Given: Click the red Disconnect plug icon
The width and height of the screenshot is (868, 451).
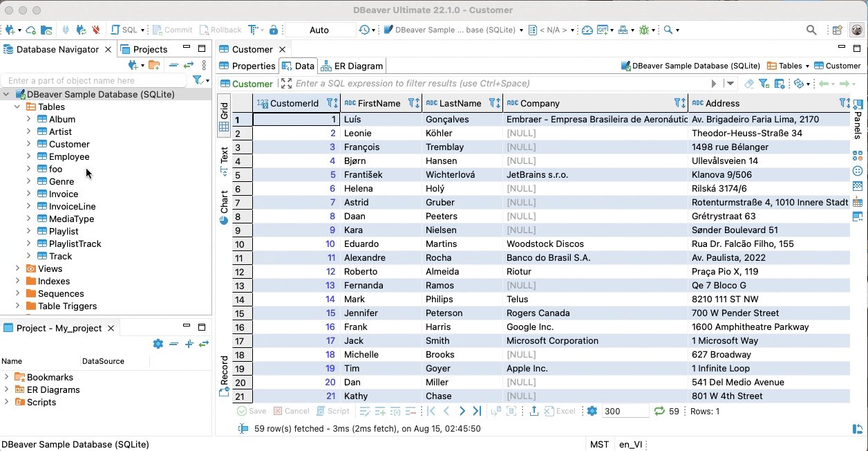Looking at the screenshot, I should [x=96, y=30].
